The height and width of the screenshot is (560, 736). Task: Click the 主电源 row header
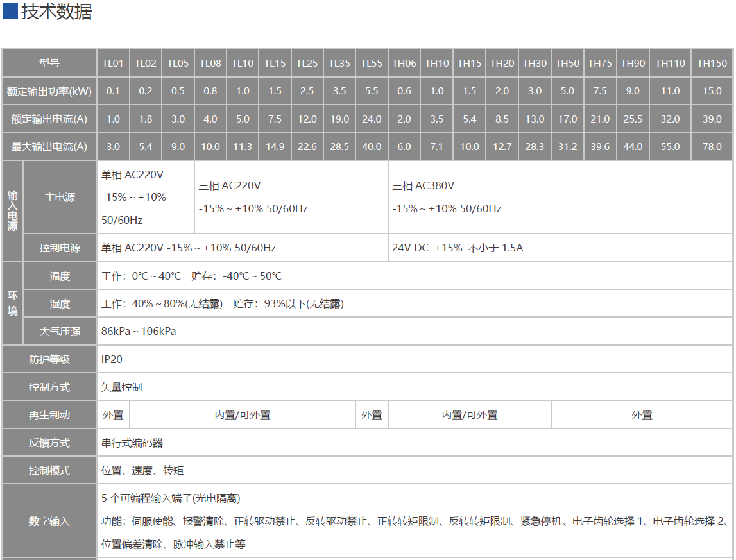[60, 197]
